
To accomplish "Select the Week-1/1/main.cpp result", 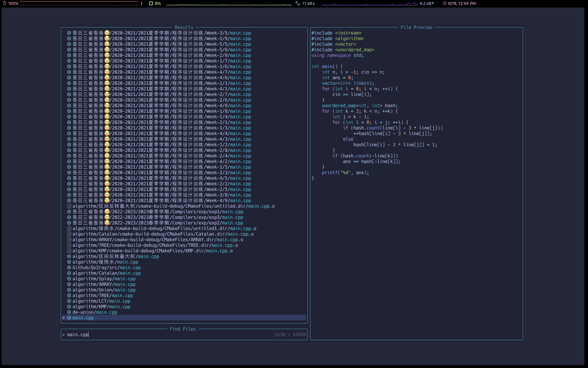I will (184, 83).
